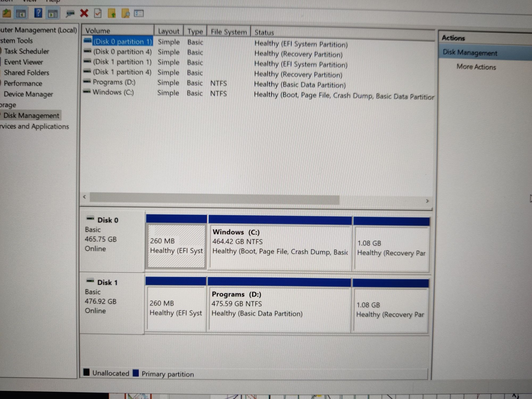The width and height of the screenshot is (532, 399).
Task: Select the (Disk 0 partition 4) volume row
Action: point(122,52)
